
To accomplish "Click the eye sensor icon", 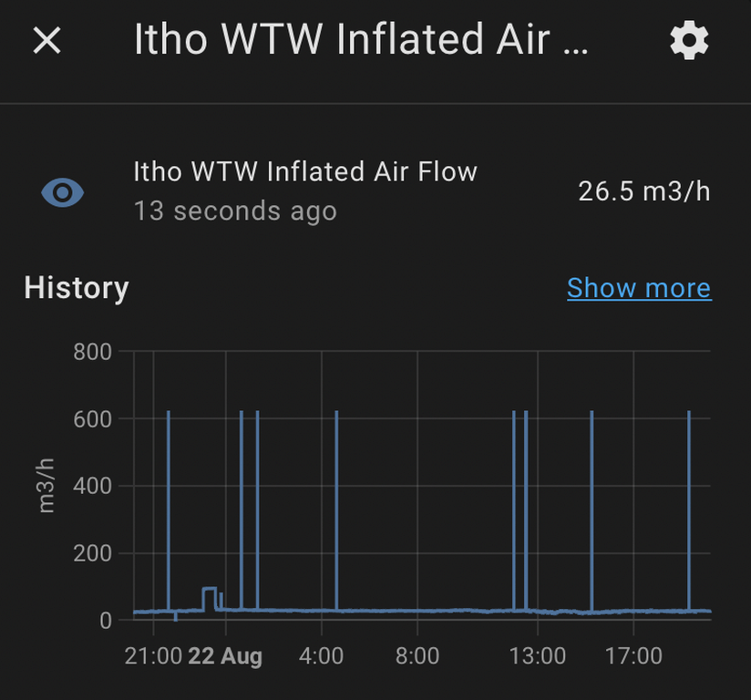I will pyautogui.click(x=63, y=192).
